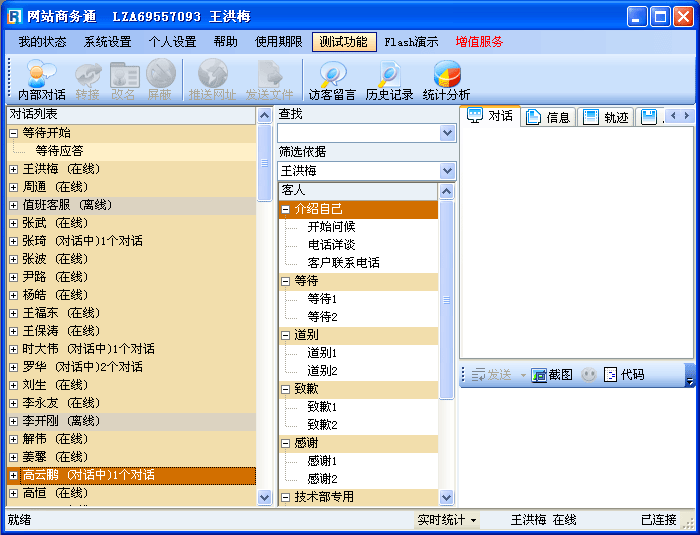Image resolution: width=700 pixels, height=535 pixels.
Task: Open 访客留言 visitor messages
Action: coord(331,80)
